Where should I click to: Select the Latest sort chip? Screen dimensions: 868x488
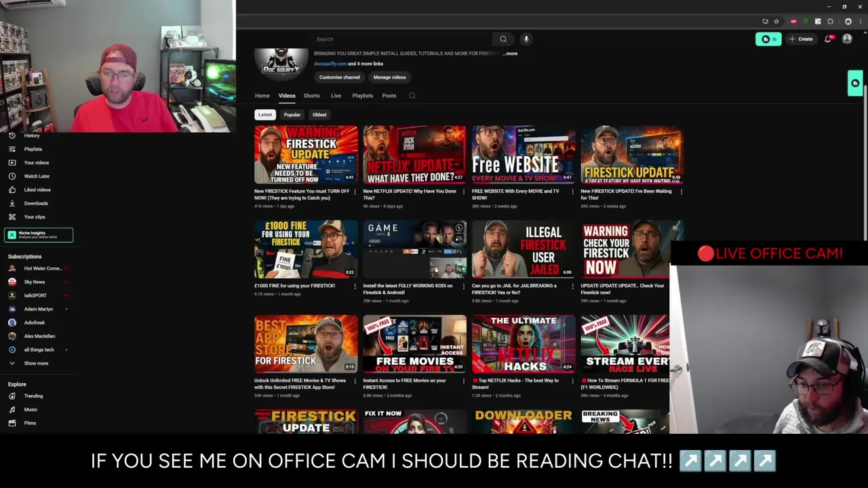[265, 115]
